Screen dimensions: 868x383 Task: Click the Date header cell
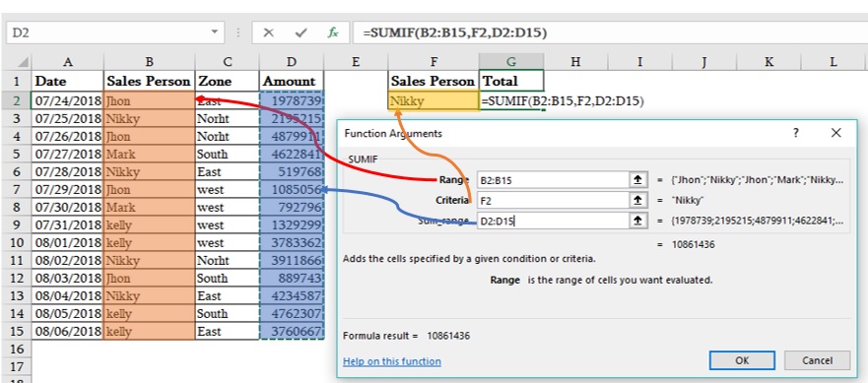tap(68, 82)
